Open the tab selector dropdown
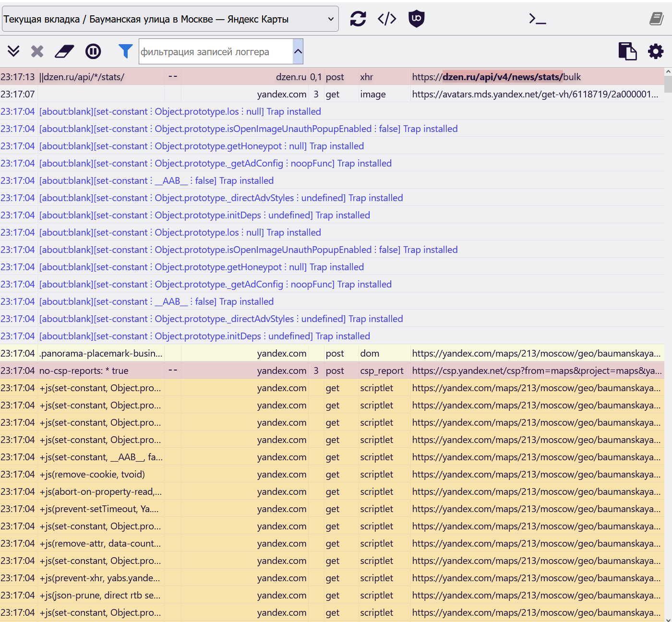This screenshot has width=672, height=622. click(x=170, y=19)
